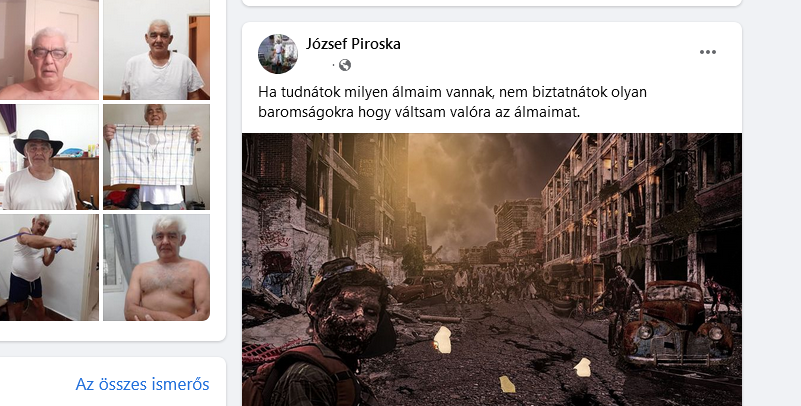Click the post text starting Ha tudnátok

tap(452, 102)
